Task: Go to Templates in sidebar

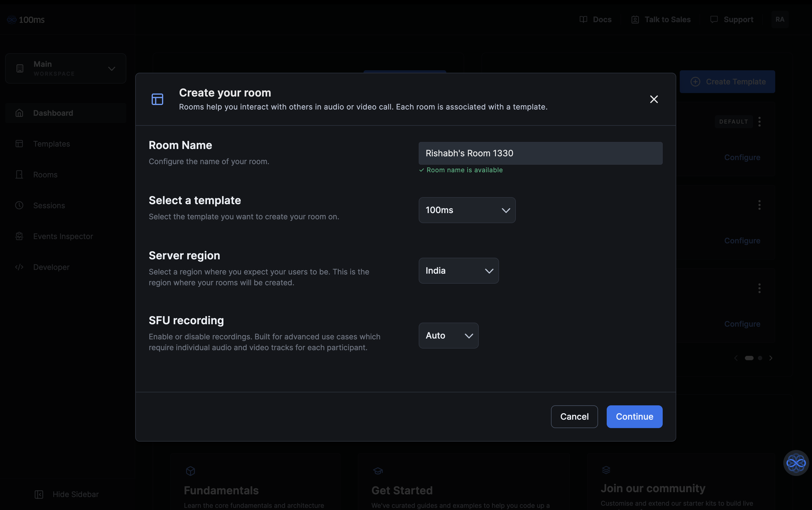Action: [51, 144]
